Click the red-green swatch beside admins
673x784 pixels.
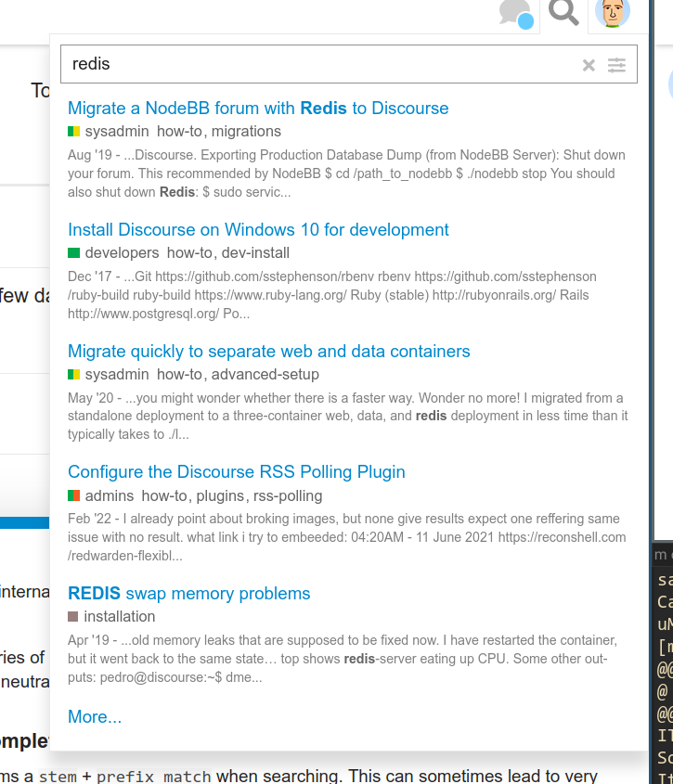coord(73,495)
